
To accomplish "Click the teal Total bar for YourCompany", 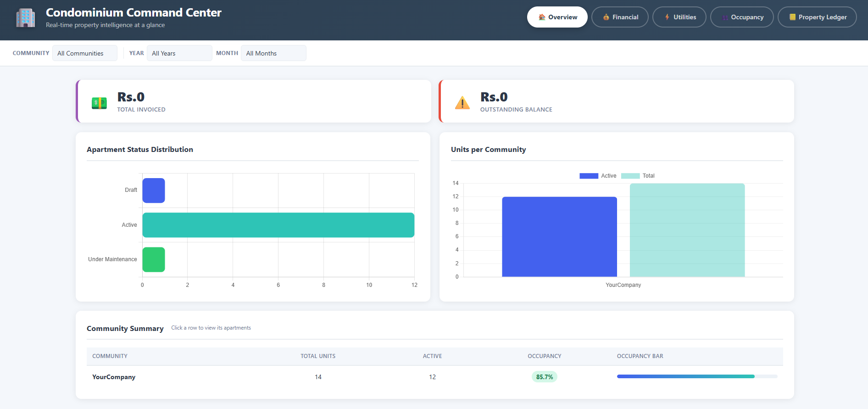I will (x=687, y=230).
